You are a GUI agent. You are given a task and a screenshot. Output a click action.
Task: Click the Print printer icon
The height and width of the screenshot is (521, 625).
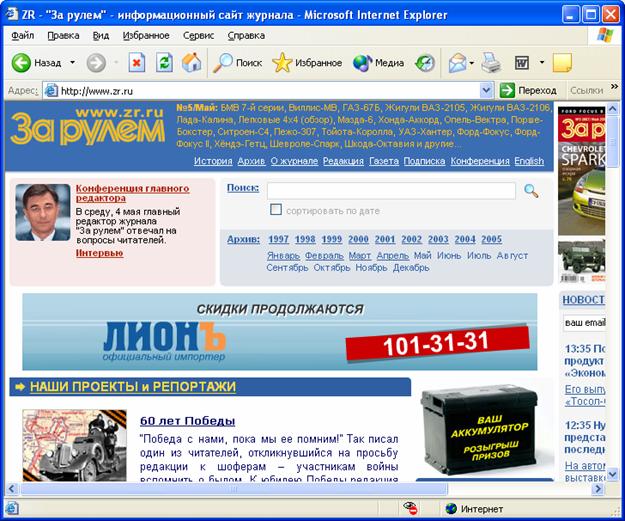[x=491, y=63]
